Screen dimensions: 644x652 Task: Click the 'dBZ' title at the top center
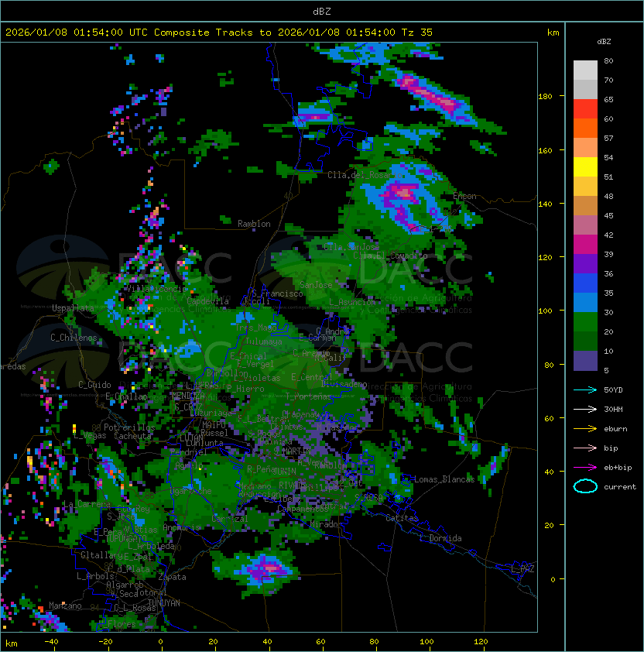pos(322,12)
